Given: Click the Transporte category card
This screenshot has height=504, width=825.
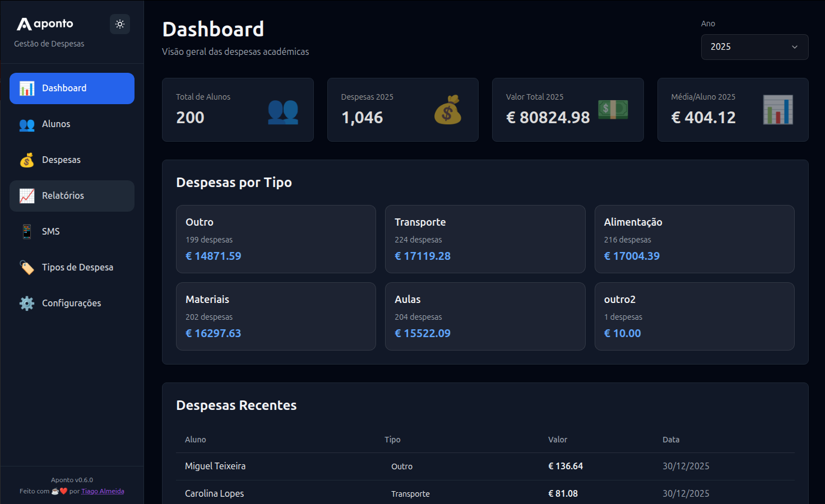Looking at the screenshot, I should coord(485,239).
